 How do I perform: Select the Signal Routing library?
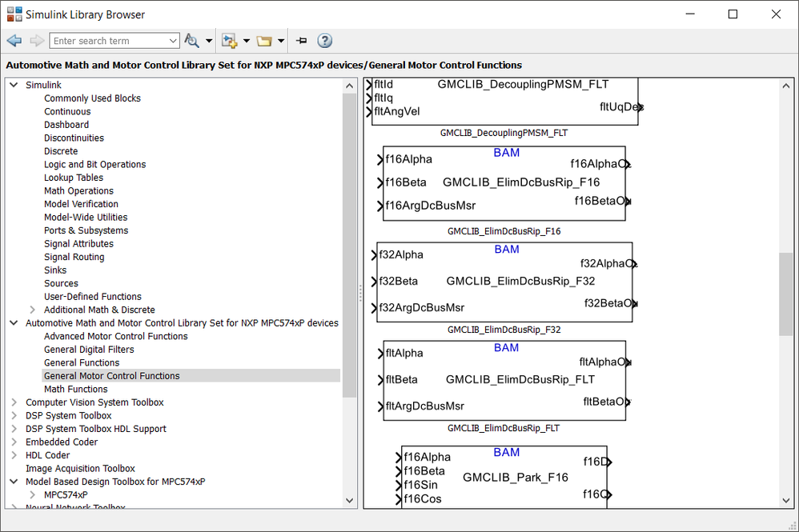74,257
